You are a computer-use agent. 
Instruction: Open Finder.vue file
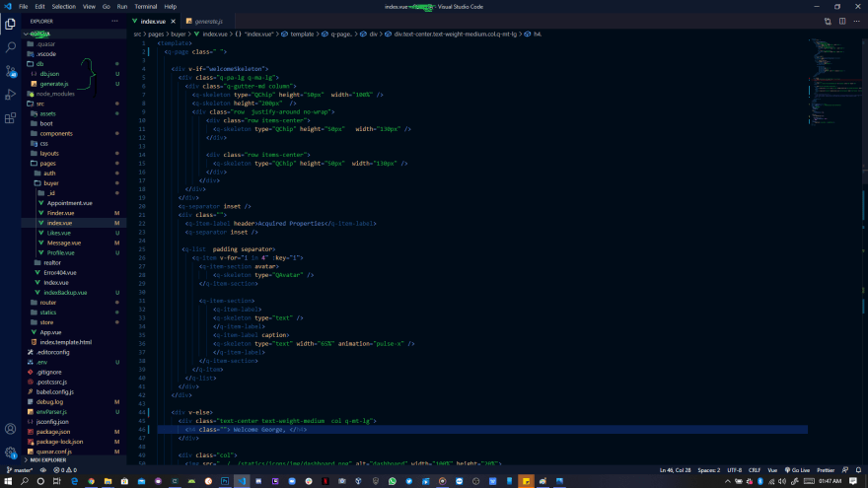[74, 213]
